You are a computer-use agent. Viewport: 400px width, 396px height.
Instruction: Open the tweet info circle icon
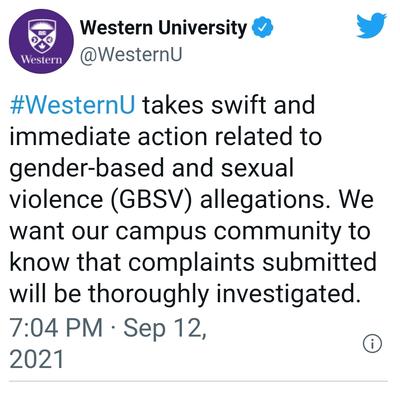point(372,343)
